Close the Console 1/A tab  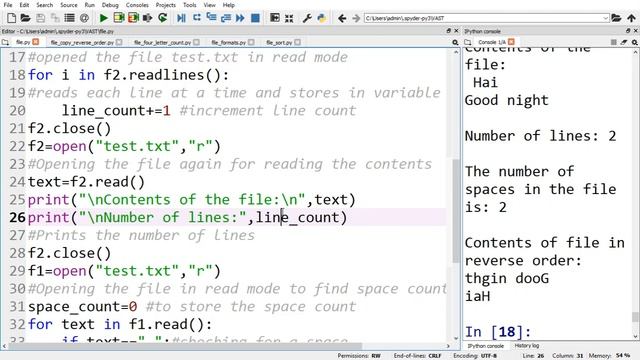511,42
